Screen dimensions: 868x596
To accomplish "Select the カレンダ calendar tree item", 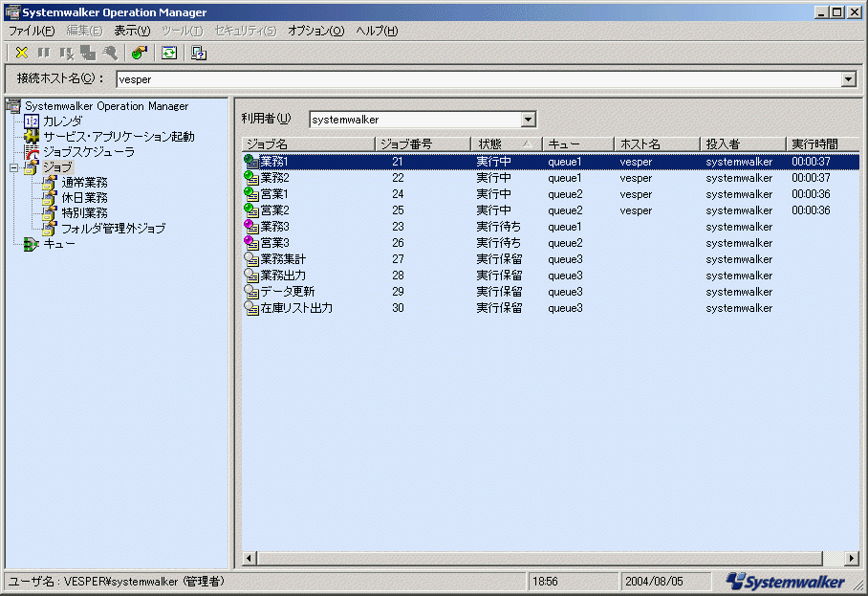I will pos(62,121).
